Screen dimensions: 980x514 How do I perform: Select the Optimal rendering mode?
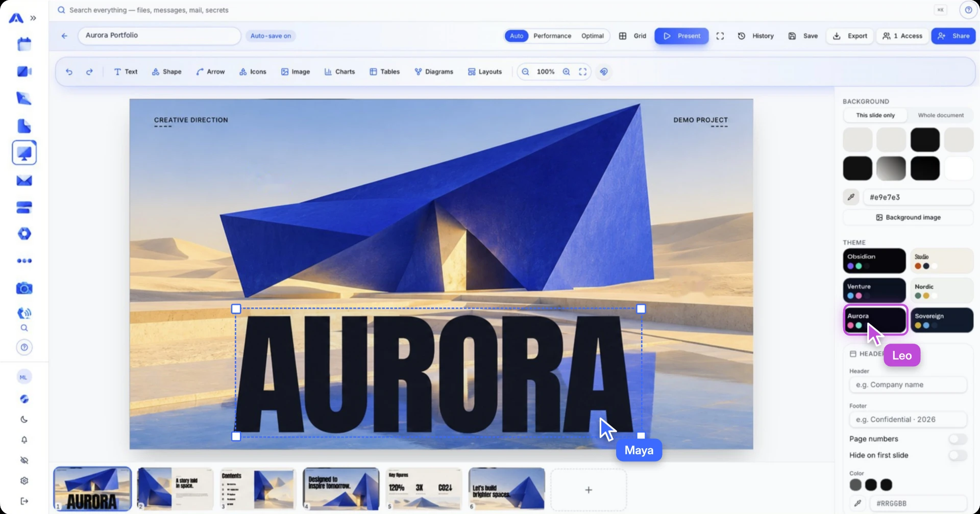point(592,36)
